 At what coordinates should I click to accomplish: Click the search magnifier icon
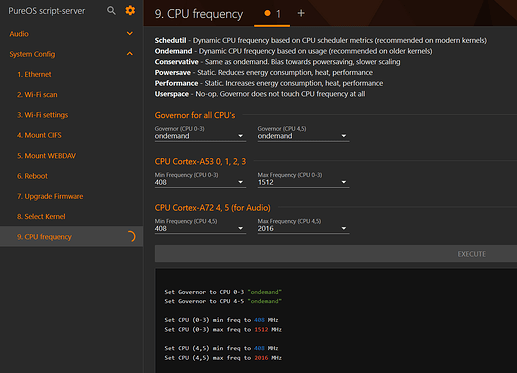pyautogui.click(x=111, y=11)
